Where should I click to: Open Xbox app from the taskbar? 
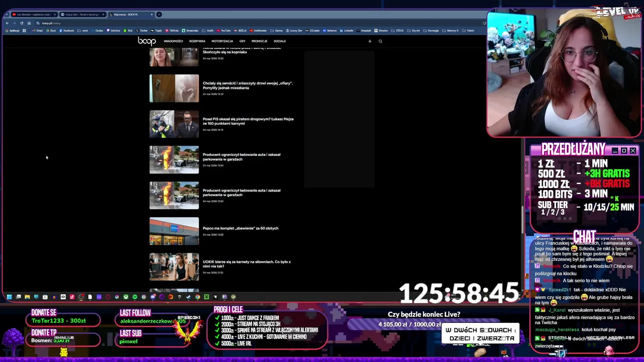(x=126, y=297)
